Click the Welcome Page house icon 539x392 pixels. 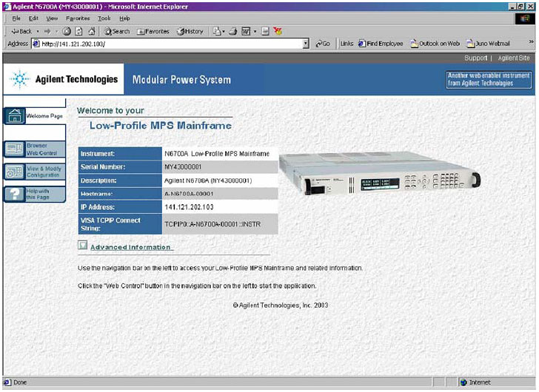pyautogui.click(x=15, y=115)
